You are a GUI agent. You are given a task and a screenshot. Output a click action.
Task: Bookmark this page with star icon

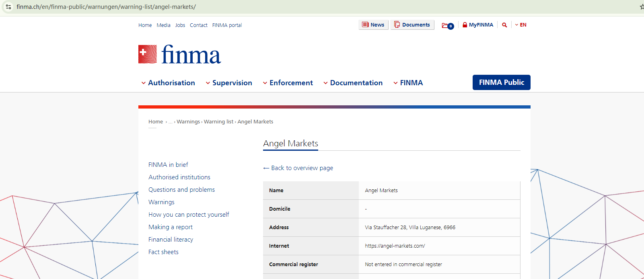point(641,7)
